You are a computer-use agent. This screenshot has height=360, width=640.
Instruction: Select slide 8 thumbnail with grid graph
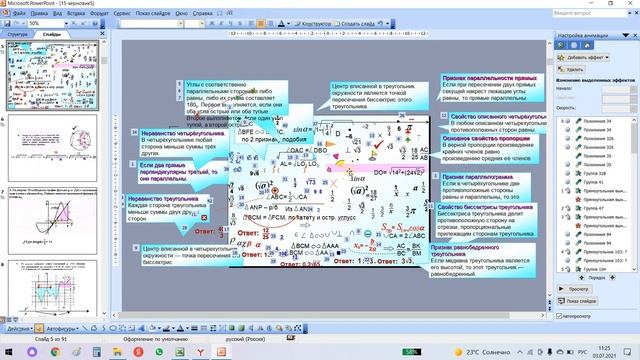[x=53, y=288]
